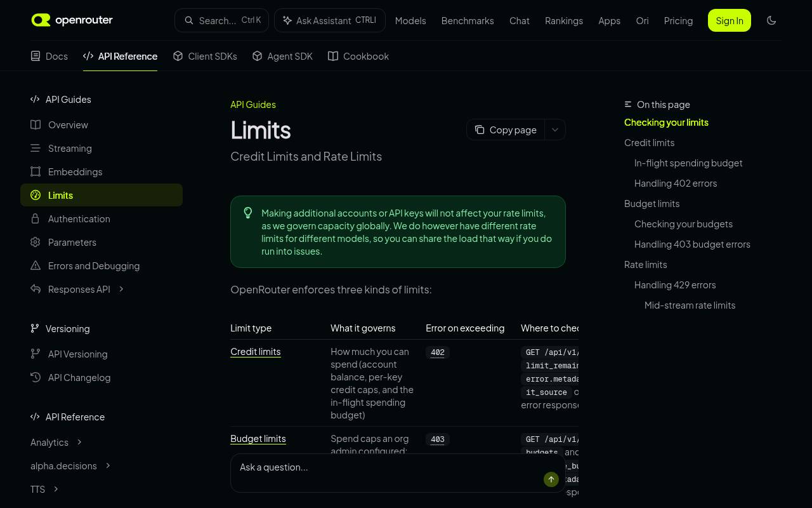This screenshot has width=812, height=508.
Task: Expand the Responses API section
Action: point(121,290)
